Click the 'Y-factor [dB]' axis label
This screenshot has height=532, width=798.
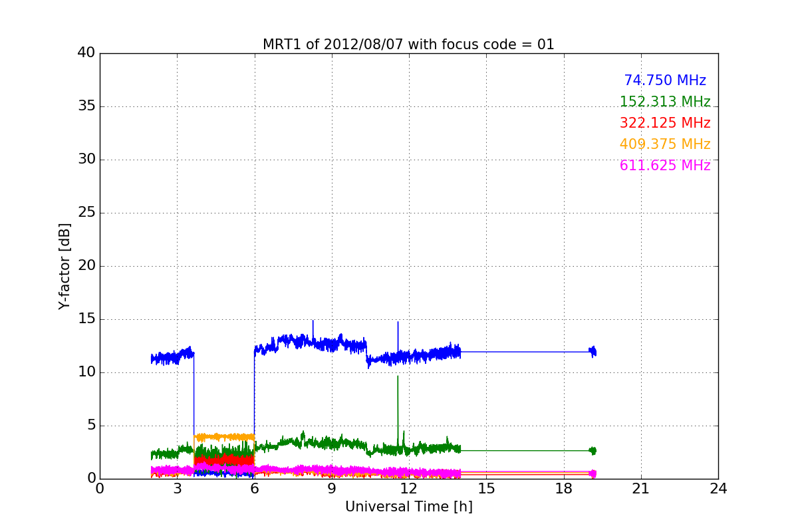pyautogui.click(x=65, y=266)
